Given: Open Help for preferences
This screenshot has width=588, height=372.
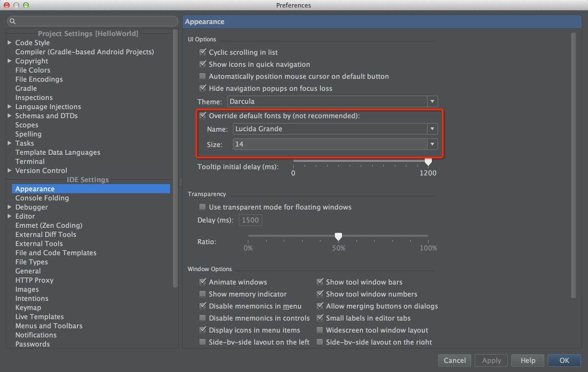Looking at the screenshot, I should pos(527,360).
